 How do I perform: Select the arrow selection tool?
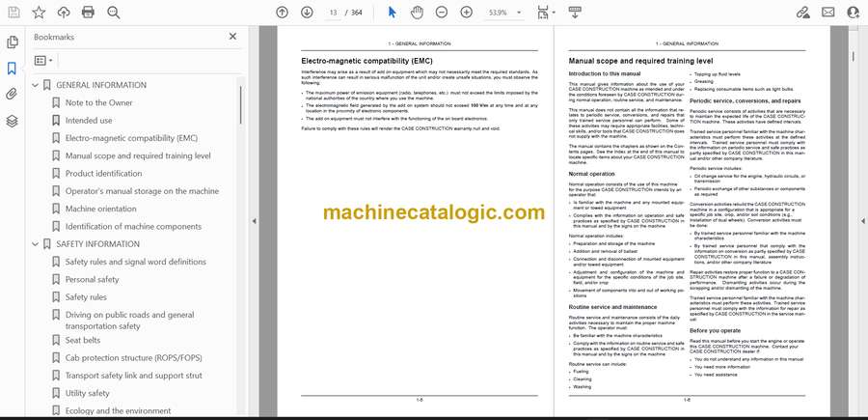point(392,13)
